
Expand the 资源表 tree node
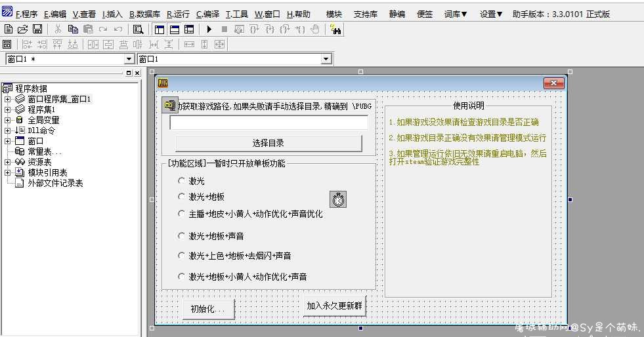click(x=7, y=162)
